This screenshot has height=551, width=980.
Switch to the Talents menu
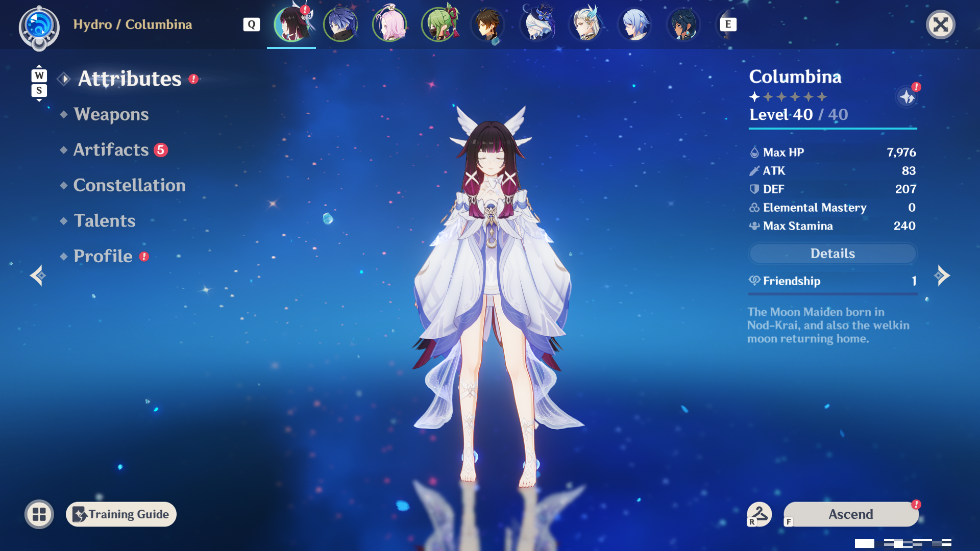(x=104, y=221)
